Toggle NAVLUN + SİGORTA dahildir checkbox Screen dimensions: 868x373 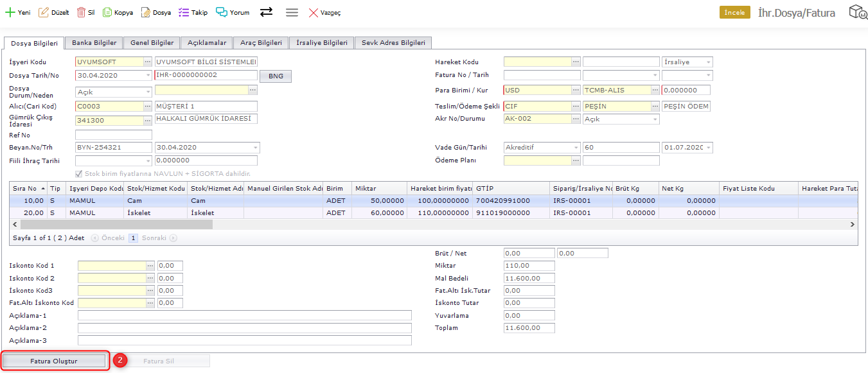click(79, 174)
